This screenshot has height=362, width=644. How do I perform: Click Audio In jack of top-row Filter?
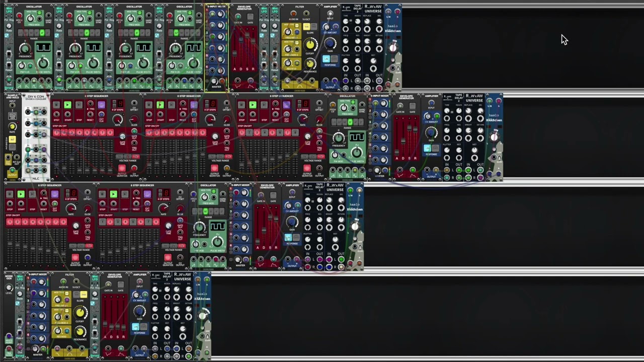(293, 14)
